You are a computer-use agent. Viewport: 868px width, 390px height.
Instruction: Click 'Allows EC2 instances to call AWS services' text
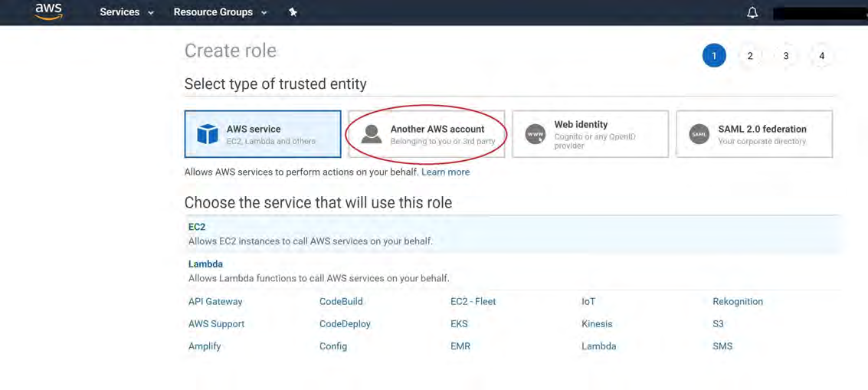[x=310, y=241]
